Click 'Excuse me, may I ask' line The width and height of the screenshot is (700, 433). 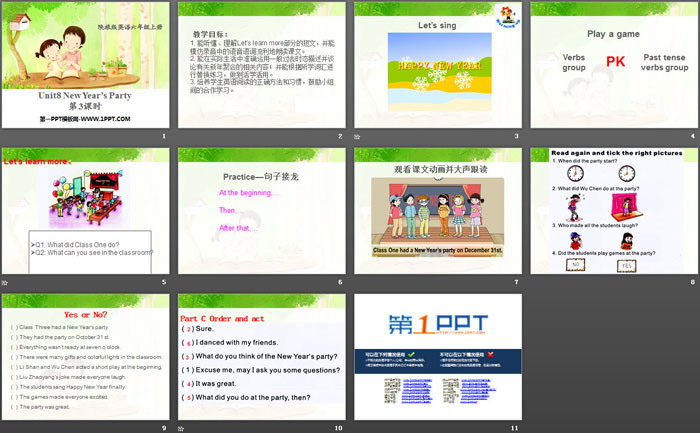tap(268, 370)
